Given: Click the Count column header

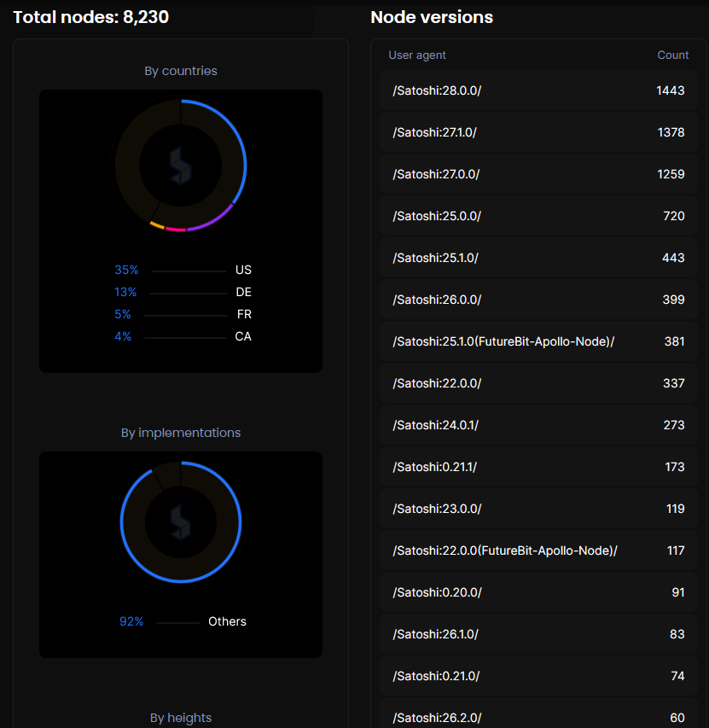Looking at the screenshot, I should click(x=673, y=55).
